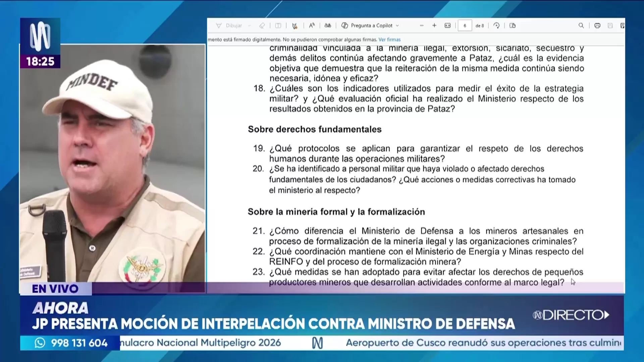This screenshot has width=644, height=362.
Task: Select the Dibujar drawing pen tool
Action: 229,25
